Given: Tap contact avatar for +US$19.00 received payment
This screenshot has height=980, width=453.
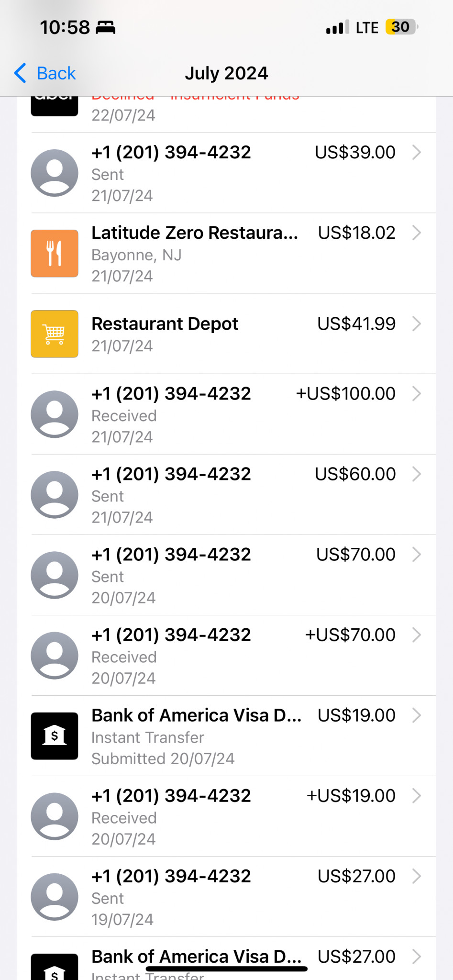Looking at the screenshot, I should click(55, 816).
